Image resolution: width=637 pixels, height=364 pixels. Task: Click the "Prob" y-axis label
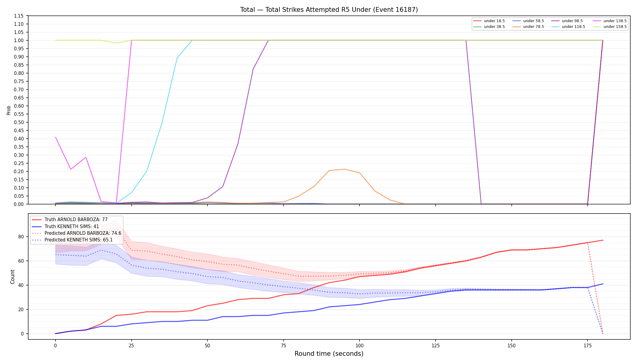tap(8, 110)
